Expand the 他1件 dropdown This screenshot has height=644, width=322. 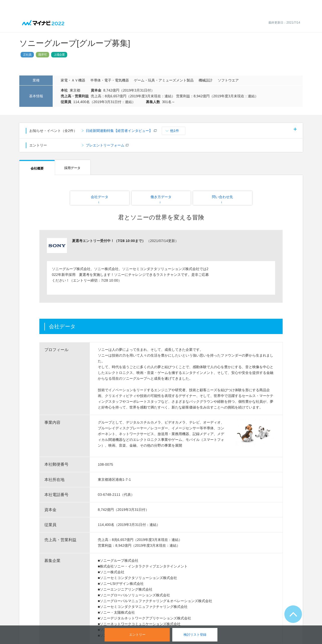(174, 131)
